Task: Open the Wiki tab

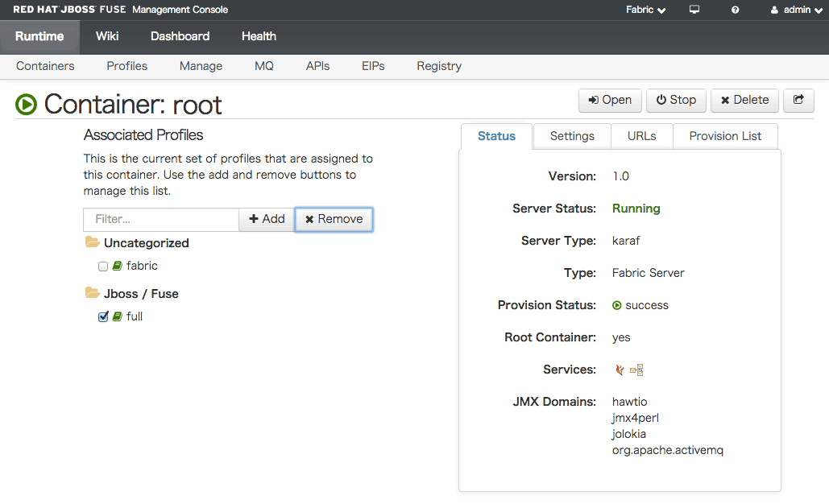Action: [x=107, y=36]
